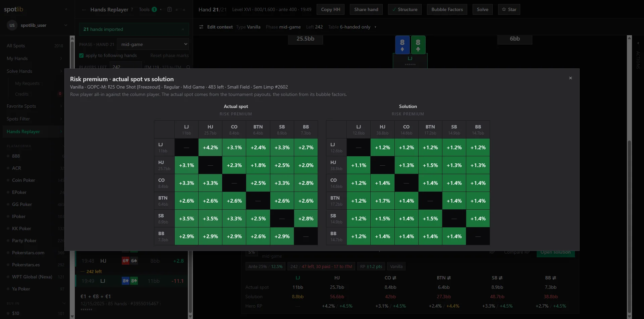Viewport: 644px width, 319px height.
Task: Click the green Tools count badge
Action: pos(154,9)
